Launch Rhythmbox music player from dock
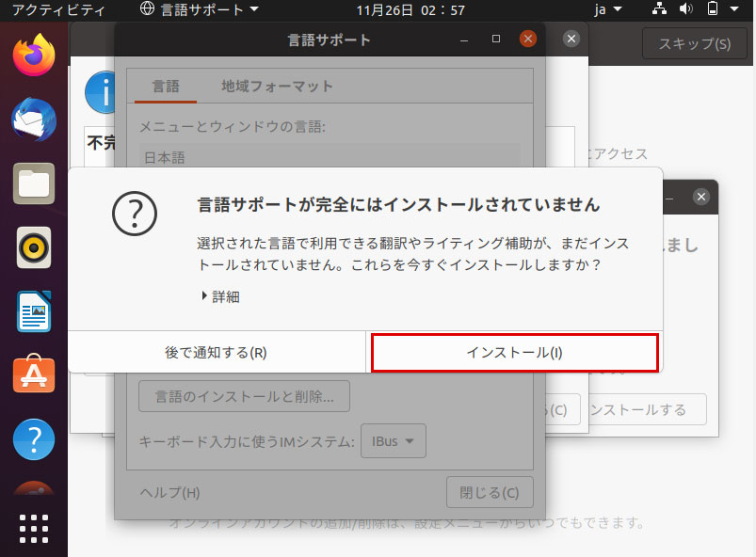756x557 pixels. click(34, 247)
